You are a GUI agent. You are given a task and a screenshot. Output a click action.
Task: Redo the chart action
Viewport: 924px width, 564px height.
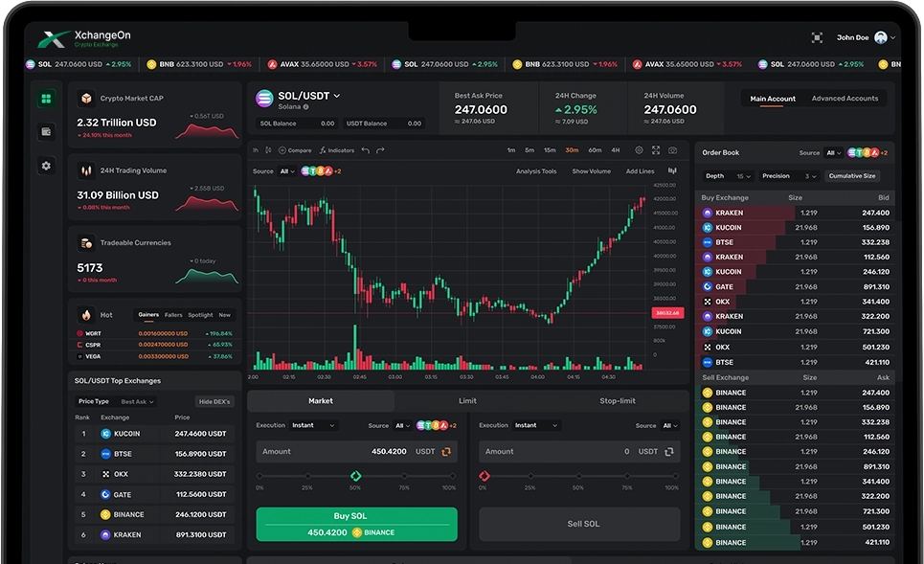click(380, 150)
